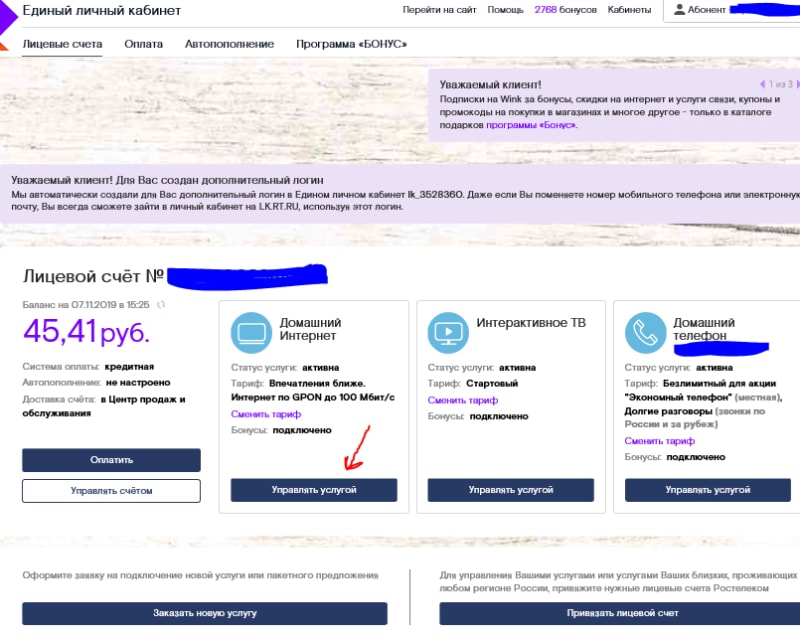Viewport: 800px width, 640px height.
Task: Refresh the balance with the reload icon
Action: pos(161,305)
